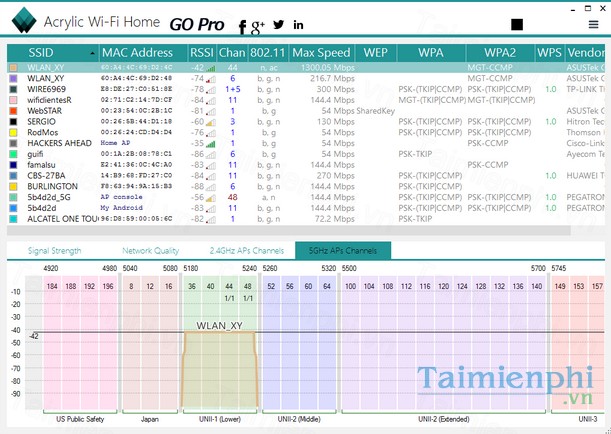
Task: Click the navy swatch next to famalsu
Action: [x=13, y=165]
